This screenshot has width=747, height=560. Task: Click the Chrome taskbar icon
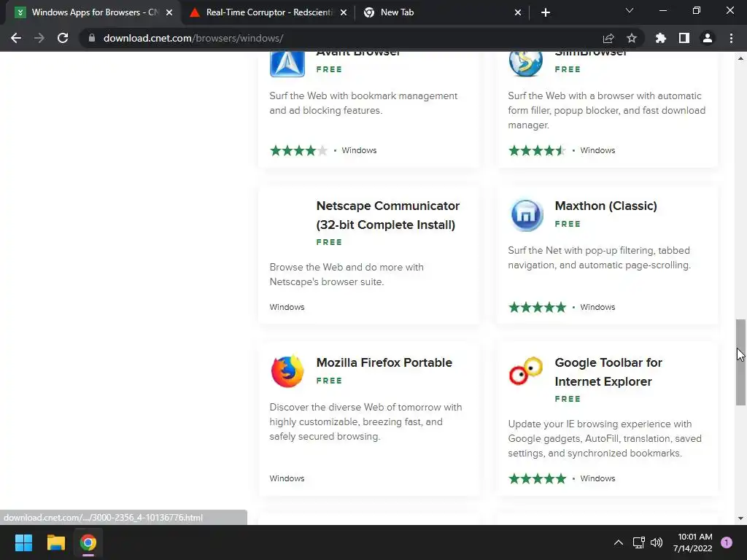88,542
